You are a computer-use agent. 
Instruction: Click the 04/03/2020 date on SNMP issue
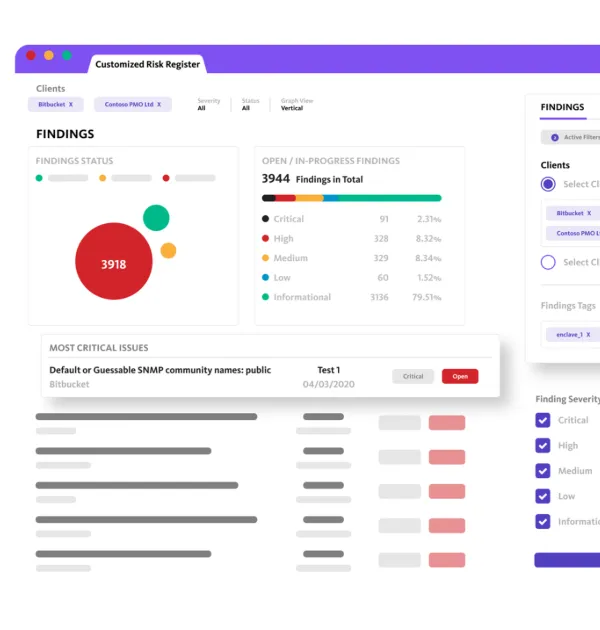pos(329,385)
